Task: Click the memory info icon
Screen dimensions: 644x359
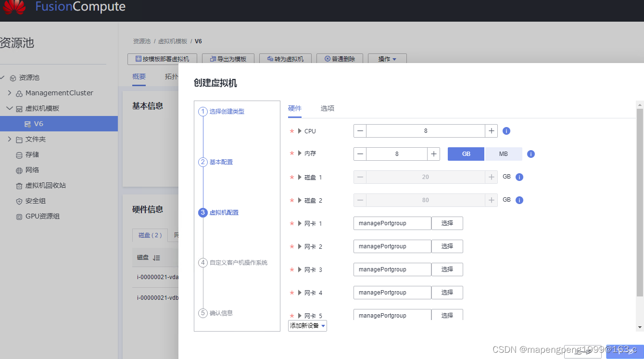Action: click(531, 154)
